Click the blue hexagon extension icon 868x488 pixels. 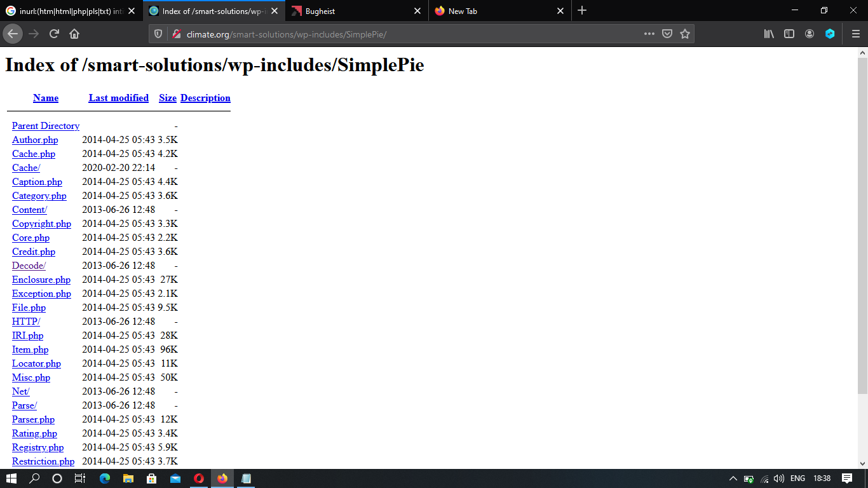pyautogui.click(x=830, y=34)
